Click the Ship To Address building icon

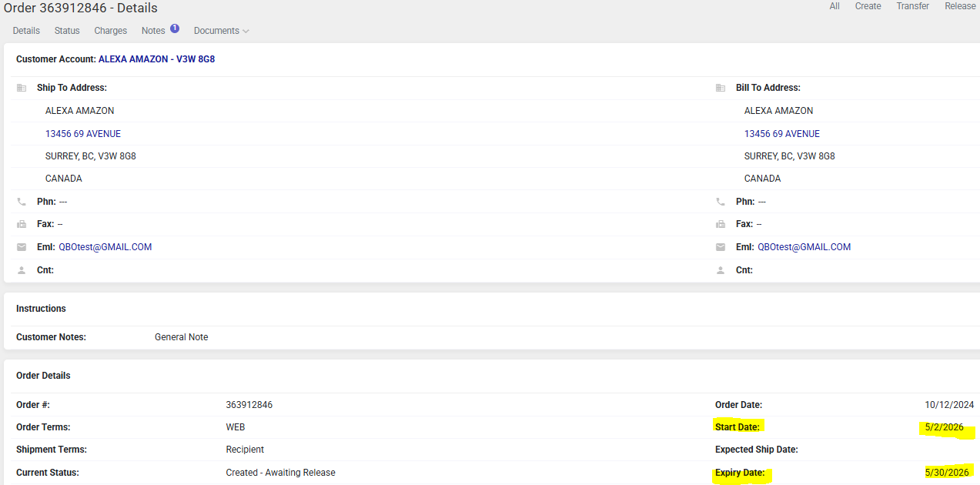pos(22,88)
